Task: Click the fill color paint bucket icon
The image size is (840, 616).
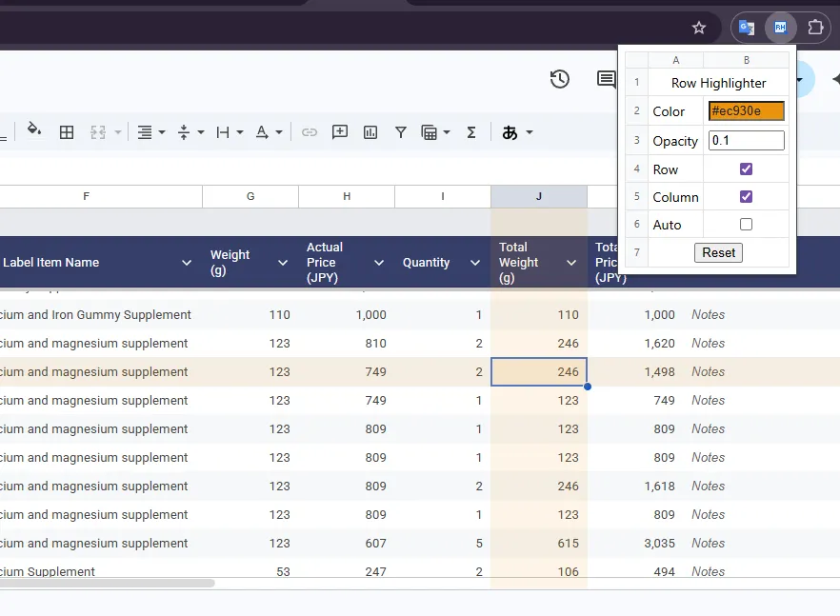Action: 34,131
